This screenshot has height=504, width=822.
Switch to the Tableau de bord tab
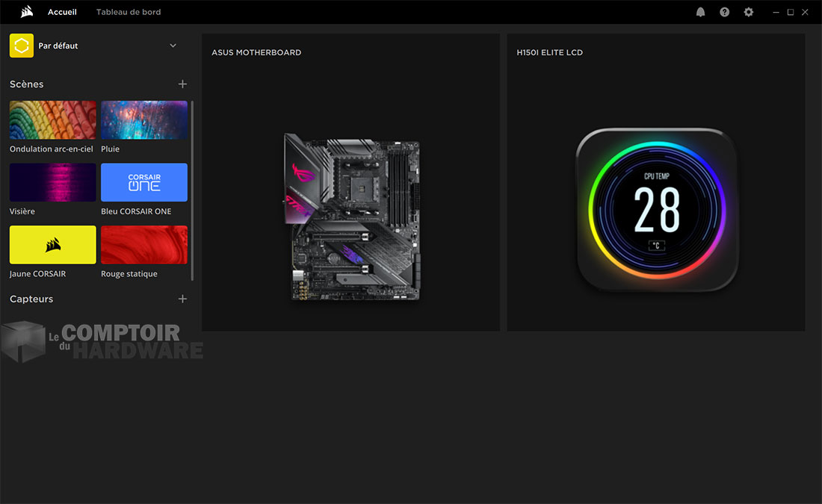pos(129,11)
